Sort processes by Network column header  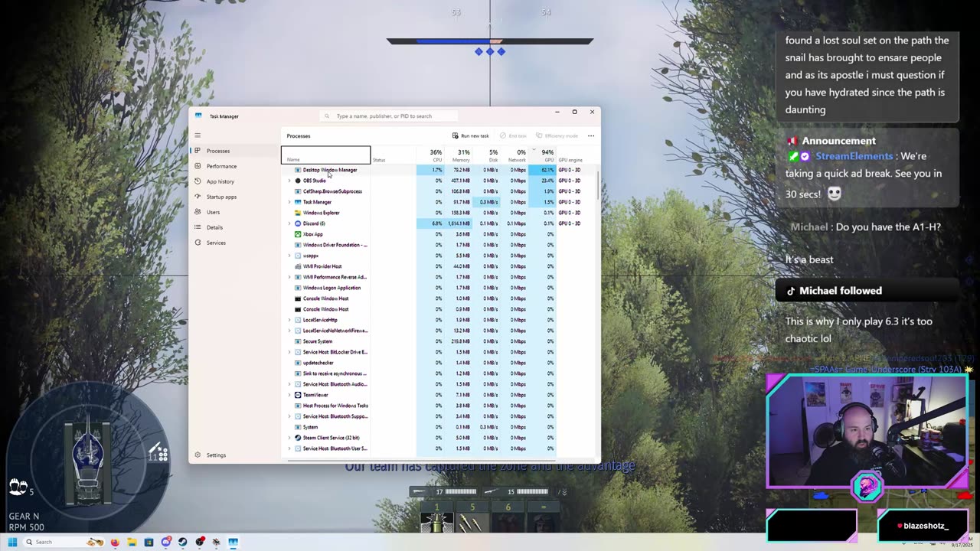(x=514, y=155)
